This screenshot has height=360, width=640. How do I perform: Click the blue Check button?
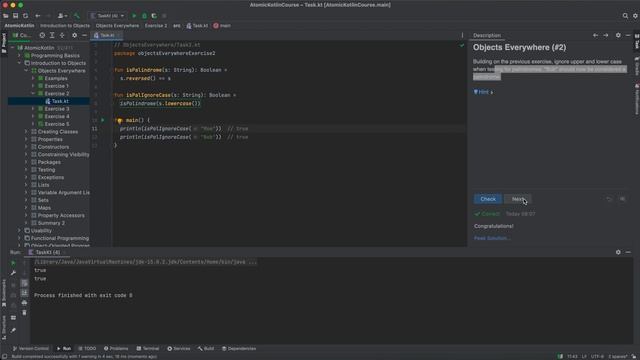pyautogui.click(x=488, y=199)
